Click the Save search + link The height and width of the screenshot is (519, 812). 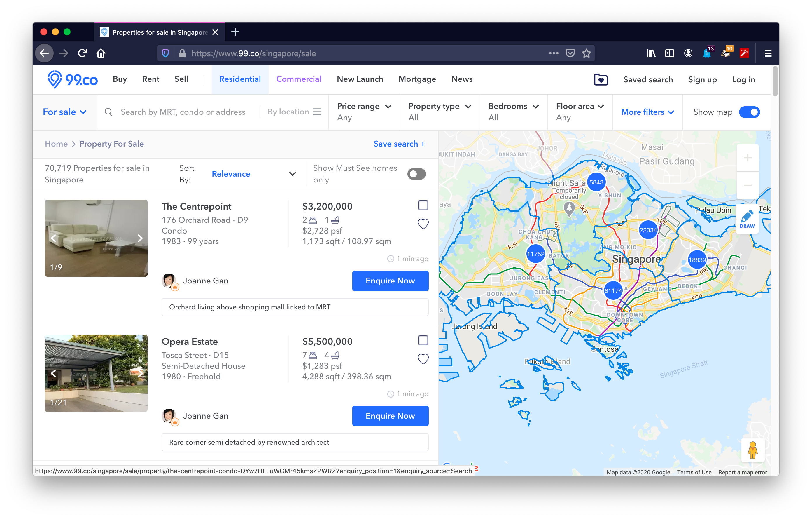click(x=399, y=144)
